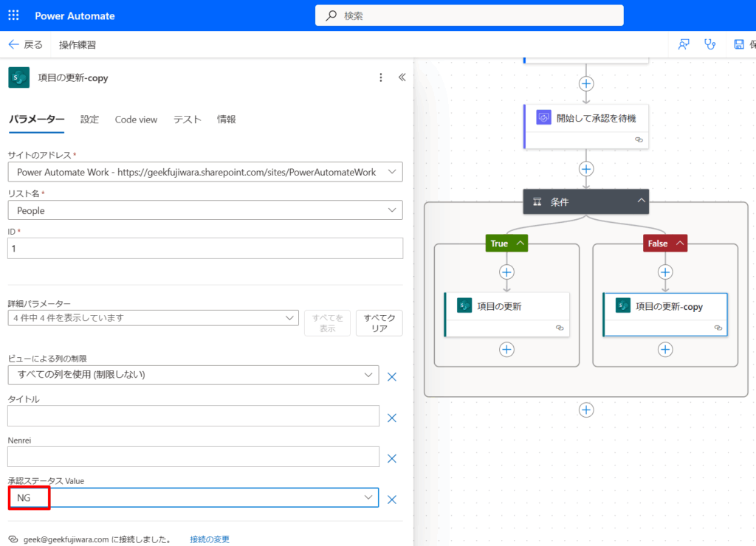Collapse the True branch
The image size is (756, 546).
tap(520, 243)
